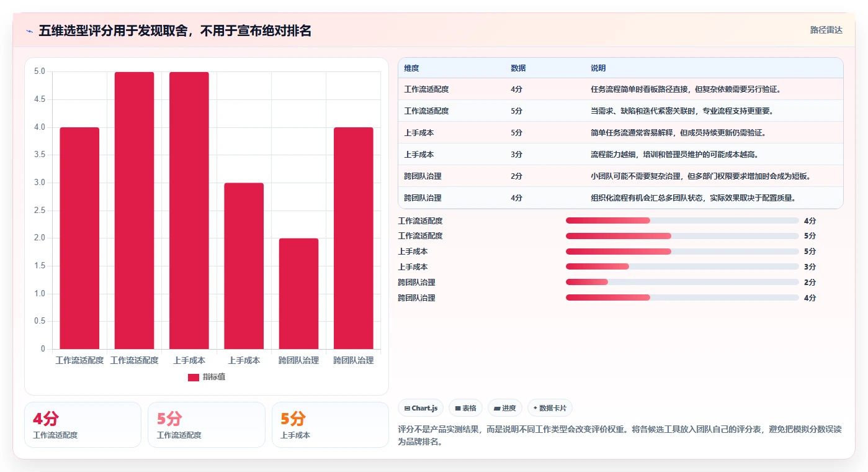Viewport: 868px width, 472px height.
Task: Click the 说明 column header
Action: click(598, 68)
